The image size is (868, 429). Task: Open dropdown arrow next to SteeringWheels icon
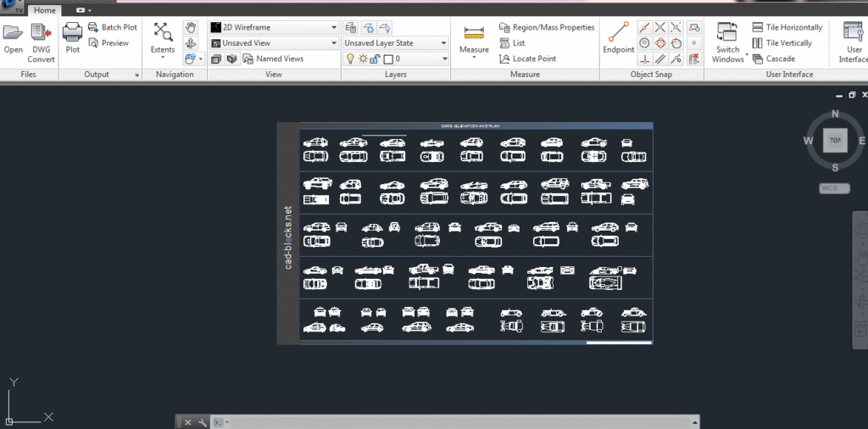click(x=200, y=58)
